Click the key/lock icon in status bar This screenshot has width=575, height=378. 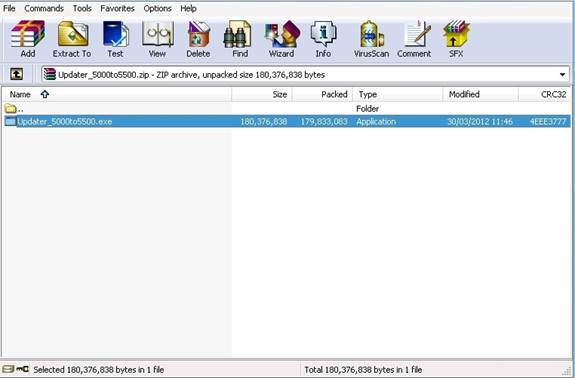[22, 369]
